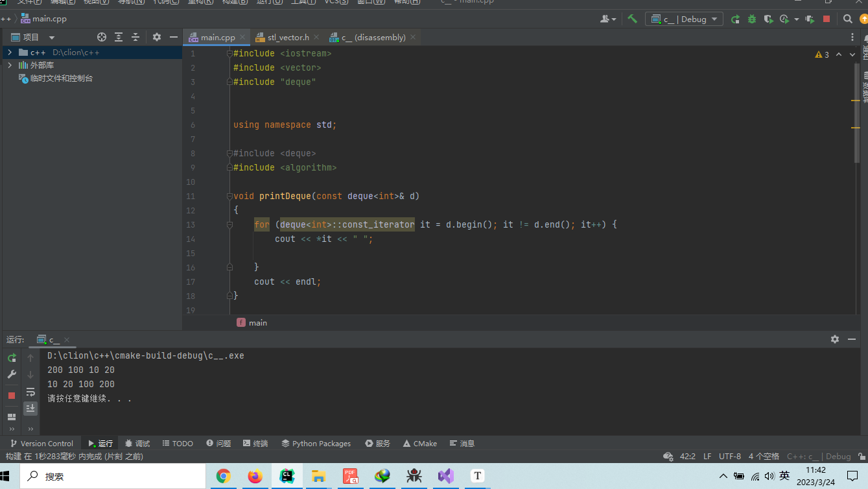Click the LF line separator status
868x489 pixels.
(x=707, y=457)
